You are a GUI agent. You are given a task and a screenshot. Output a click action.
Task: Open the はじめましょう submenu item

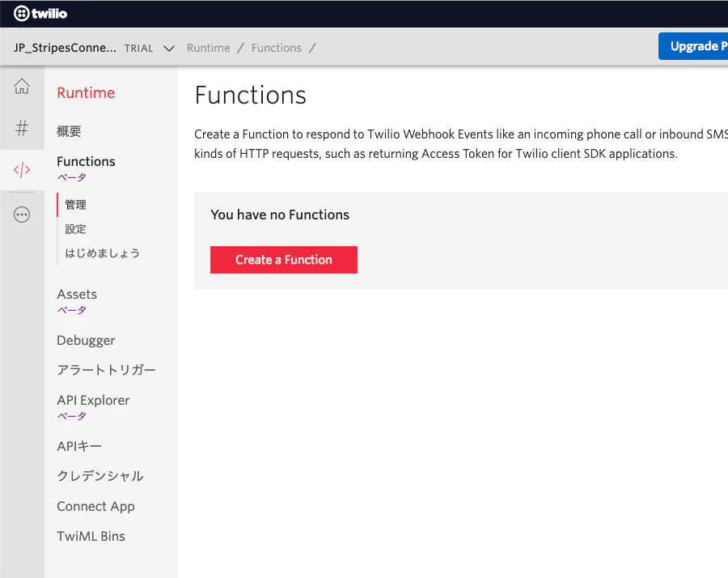pos(102,253)
